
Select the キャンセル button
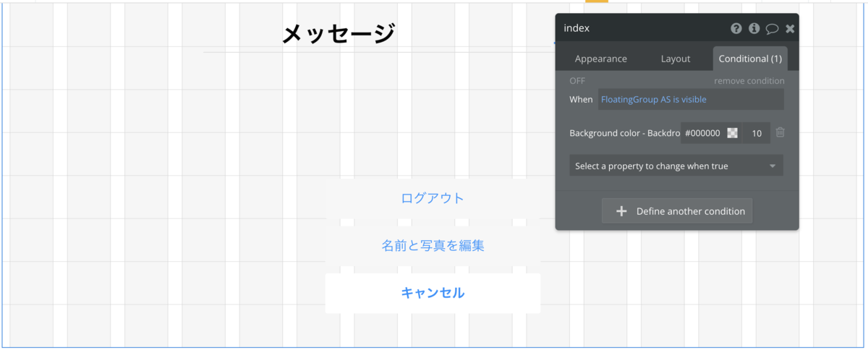(433, 293)
